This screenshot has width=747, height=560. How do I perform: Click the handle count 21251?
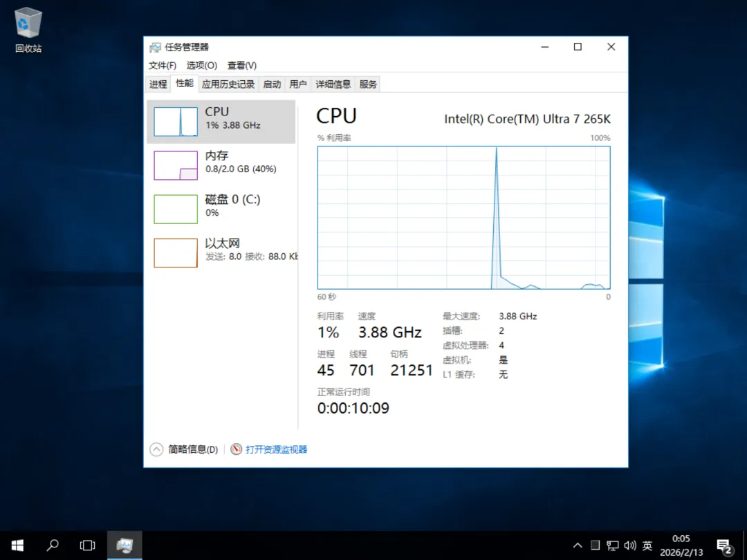point(412,370)
